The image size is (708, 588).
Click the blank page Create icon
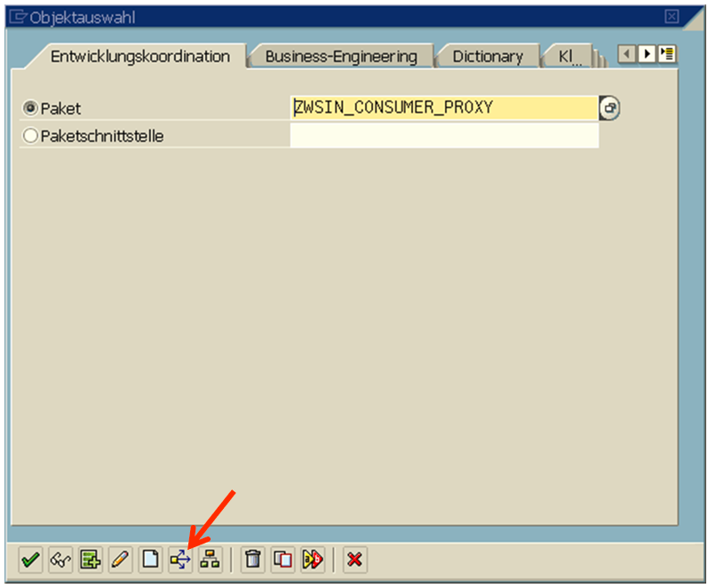(x=150, y=560)
